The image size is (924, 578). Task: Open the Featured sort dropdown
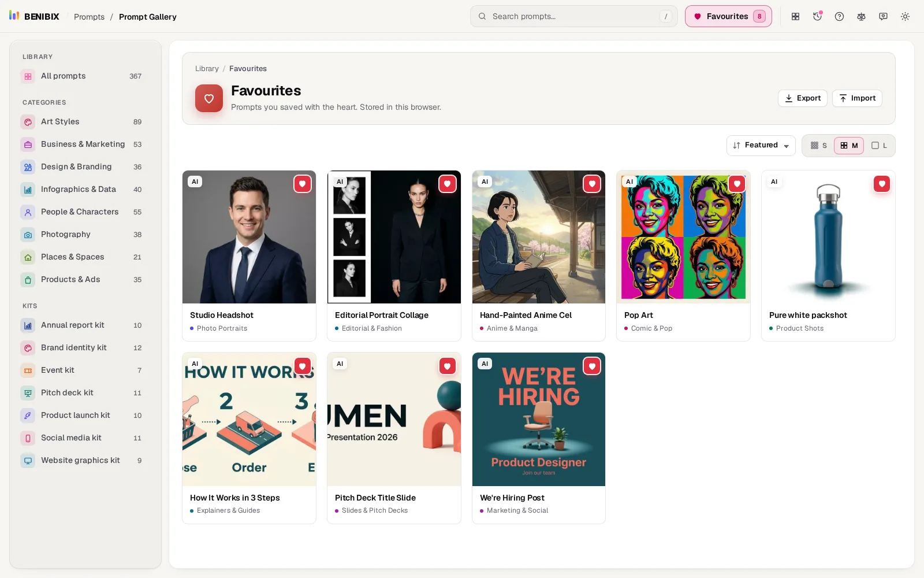click(761, 146)
